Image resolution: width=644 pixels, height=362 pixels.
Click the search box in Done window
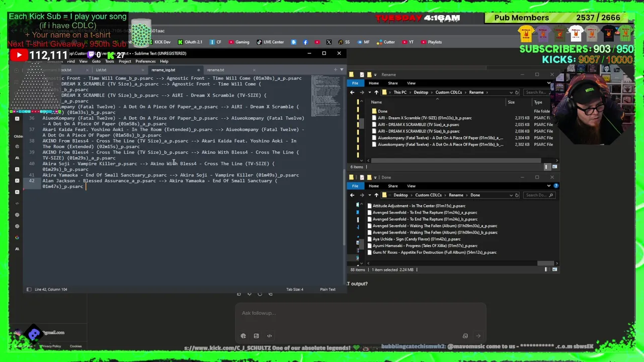[540, 195]
